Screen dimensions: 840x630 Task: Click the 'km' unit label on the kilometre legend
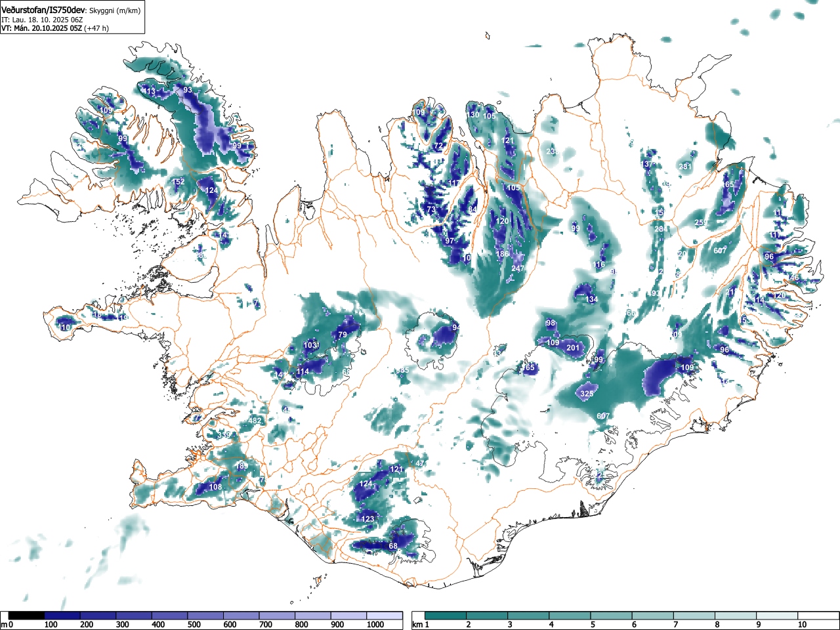click(x=416, y=625)
